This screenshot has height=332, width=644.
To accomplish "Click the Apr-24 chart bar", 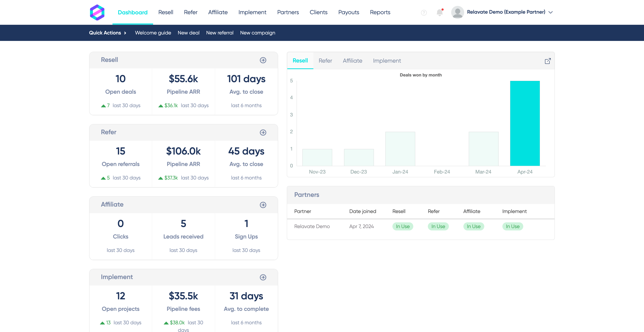I will click(x=525, y=123).
